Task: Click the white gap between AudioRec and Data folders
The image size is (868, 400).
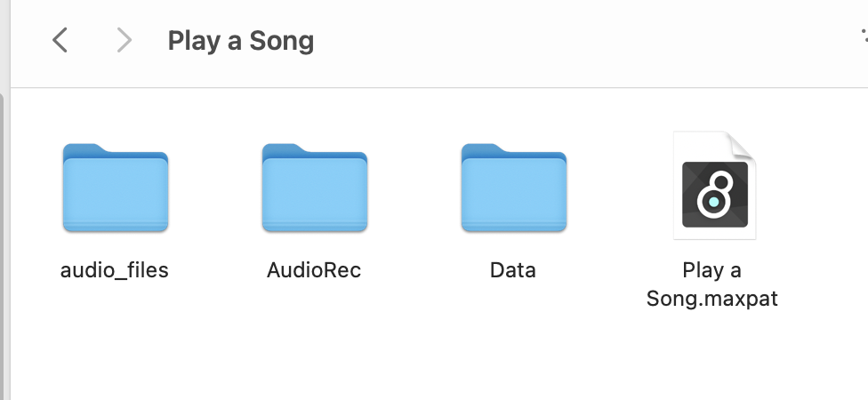Action: pyautogui.click(x=414, y=188)
